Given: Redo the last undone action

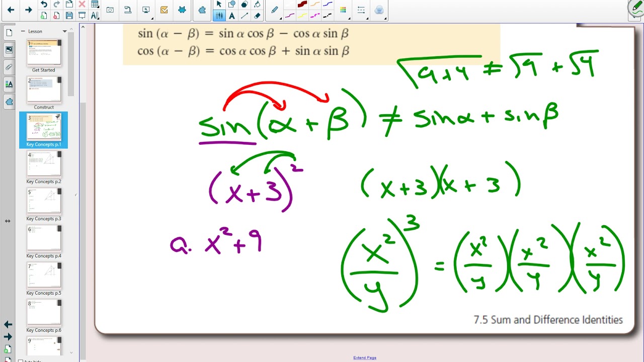Looking at the screenshot, I should [x=56, y=5].
